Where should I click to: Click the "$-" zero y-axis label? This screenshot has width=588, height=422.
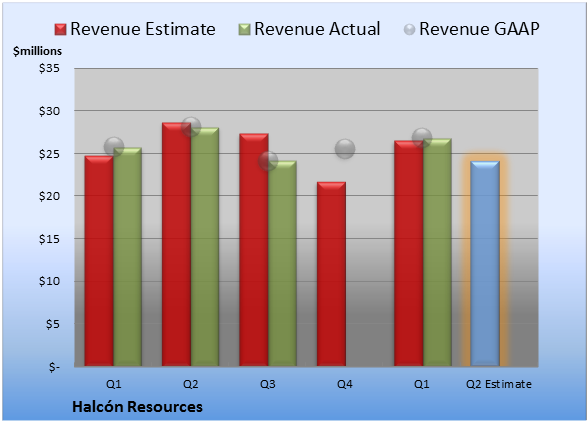54,366
